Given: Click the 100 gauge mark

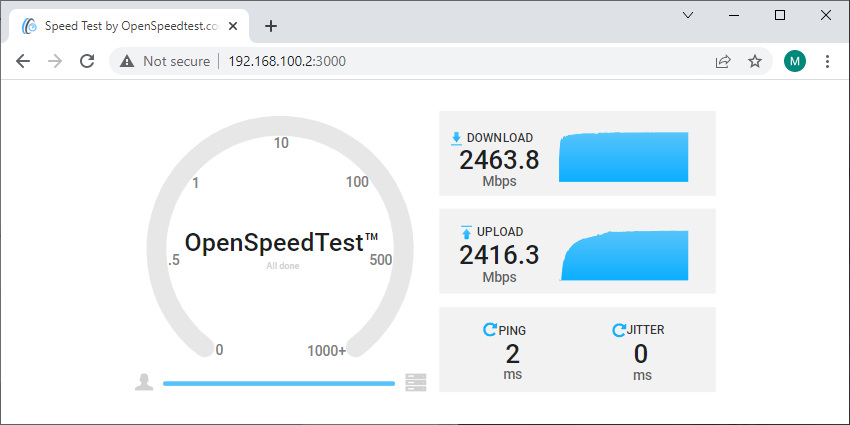Looking at the screenshot, I should 357,182.
